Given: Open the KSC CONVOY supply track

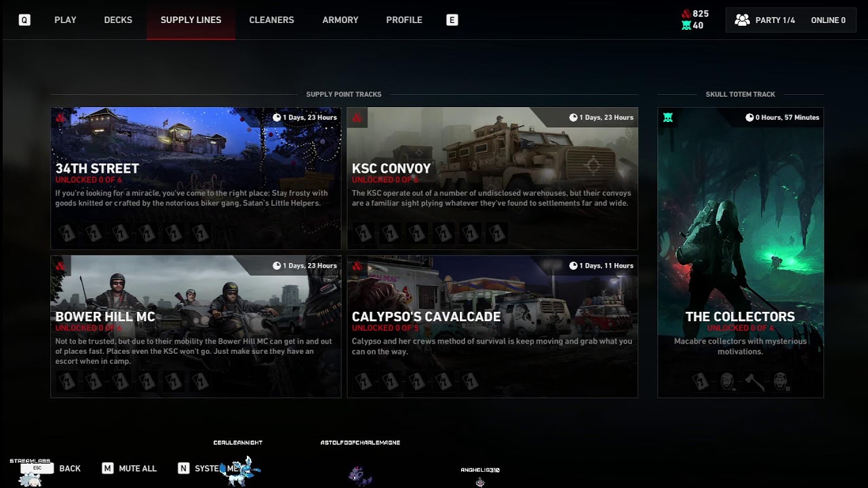Looking at the screenshot, I should coord(492,178).
